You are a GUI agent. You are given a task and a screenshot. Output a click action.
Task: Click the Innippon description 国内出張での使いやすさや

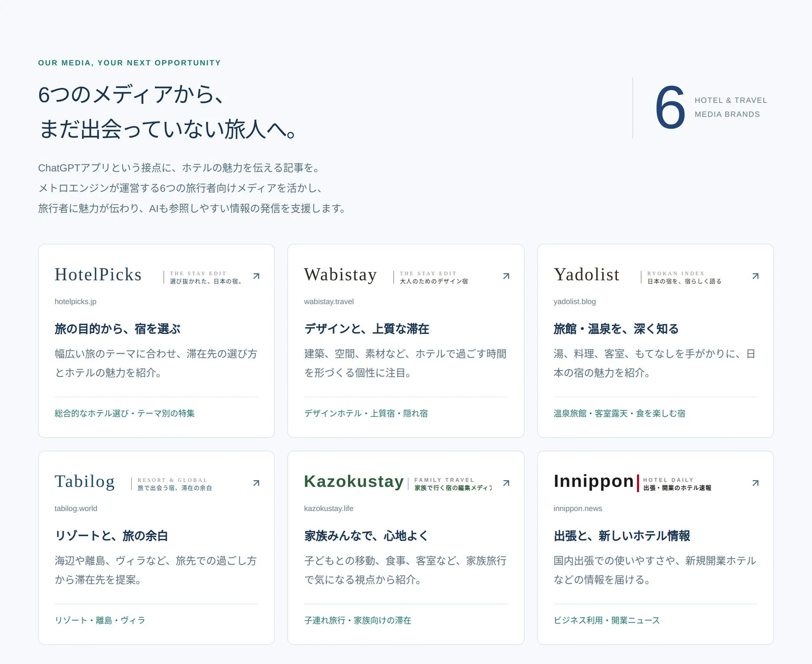pos(655,571)
